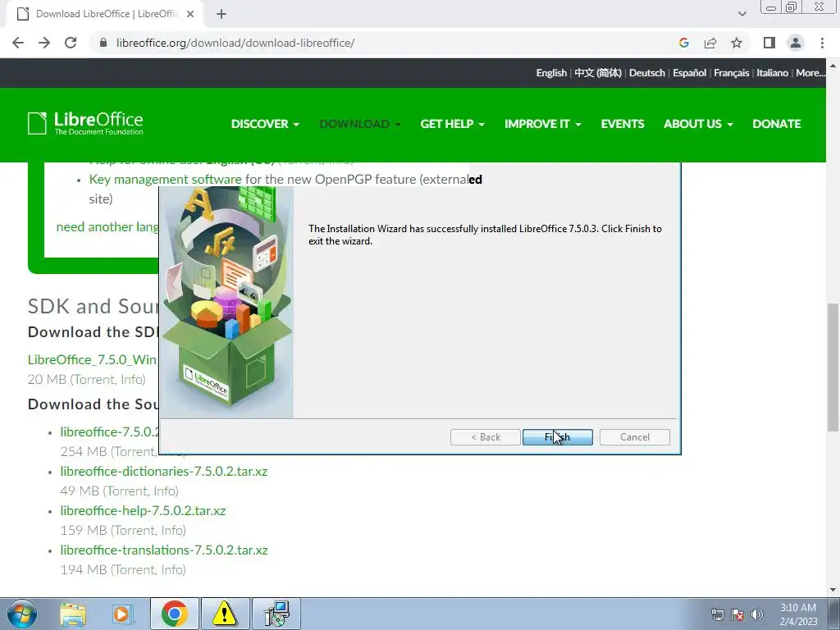Screen dimensions: 840x630
Task: Open tab search dropdown arrow
Action: click(x=742, y=14)
